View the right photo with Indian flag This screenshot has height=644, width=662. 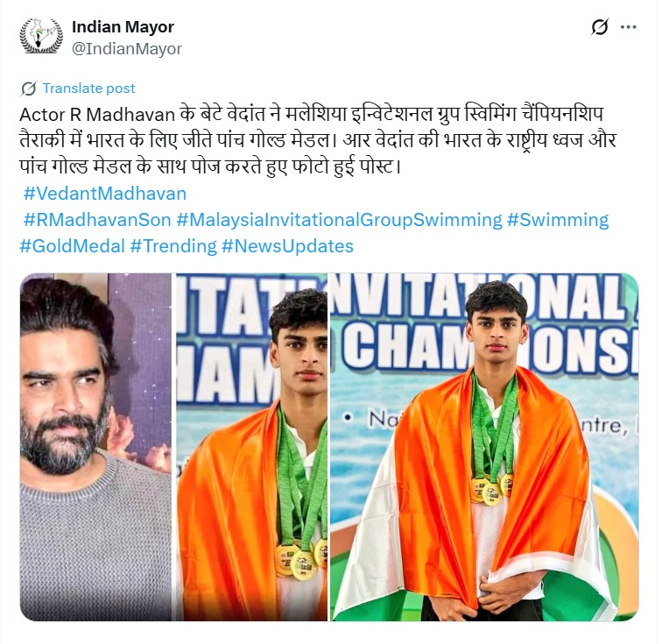(x=484, y=447)
